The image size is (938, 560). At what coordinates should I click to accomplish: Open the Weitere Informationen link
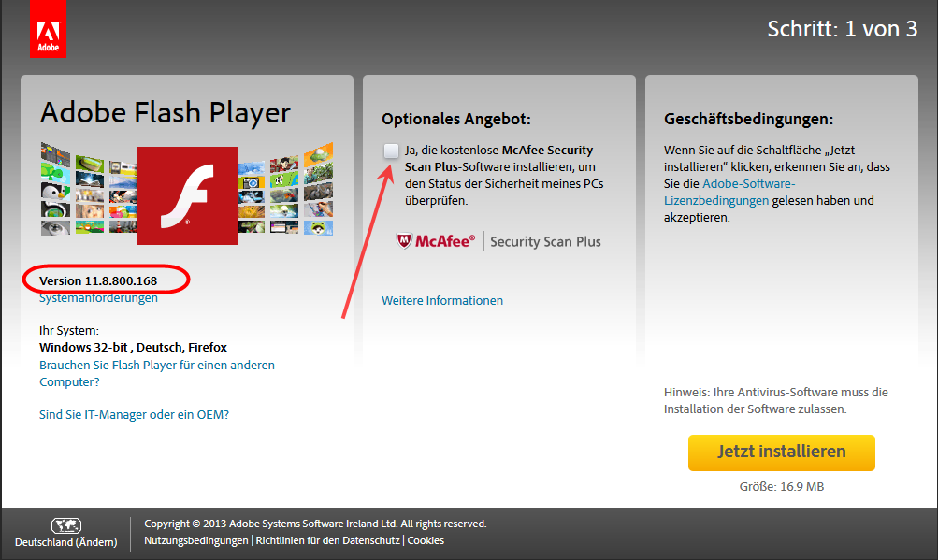pyautogui.click(x=442, y=300)
